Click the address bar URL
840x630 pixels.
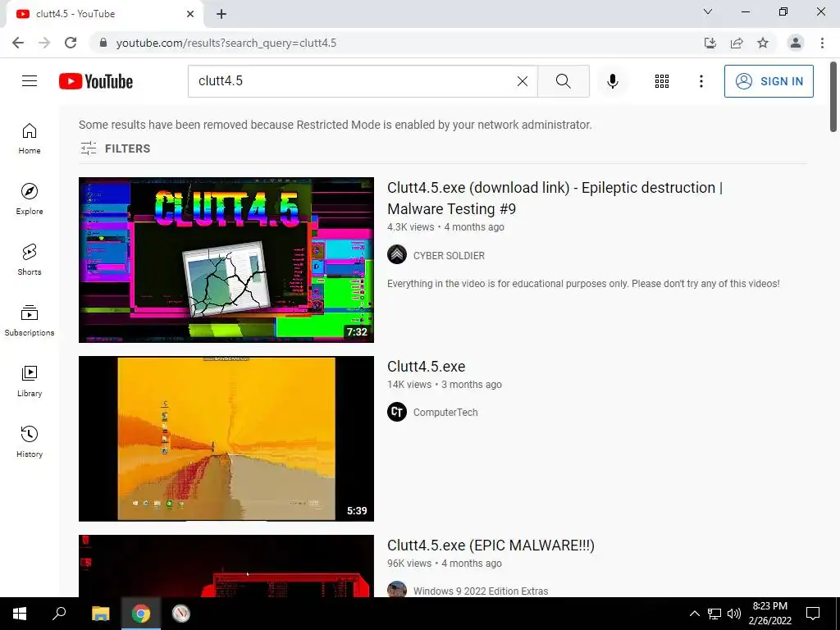click(x=226, y=43)
